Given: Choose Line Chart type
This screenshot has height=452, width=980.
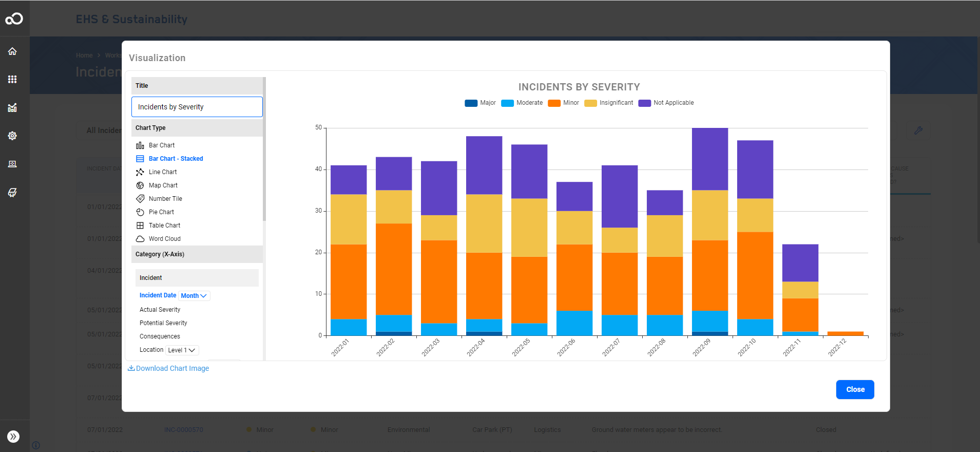Looking at the screenshot, I should point(163,172).
